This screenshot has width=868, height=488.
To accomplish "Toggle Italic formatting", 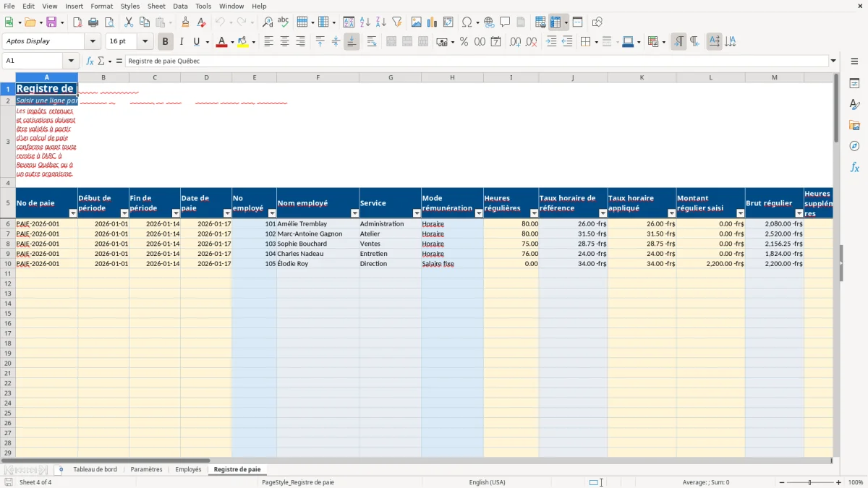I will [x=182, y=42].
